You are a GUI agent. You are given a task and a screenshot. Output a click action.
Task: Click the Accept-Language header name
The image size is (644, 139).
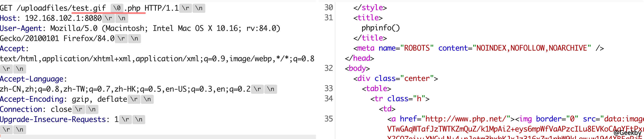point(32,79)
